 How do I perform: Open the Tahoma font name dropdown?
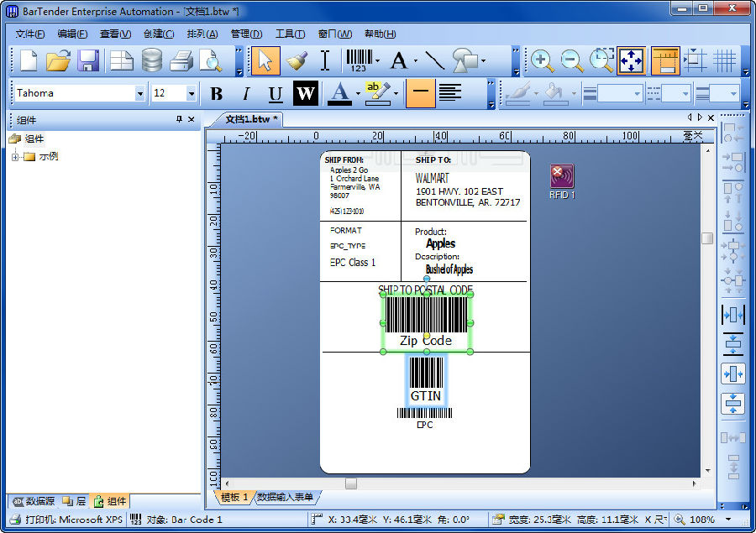[x=140, y=94]
